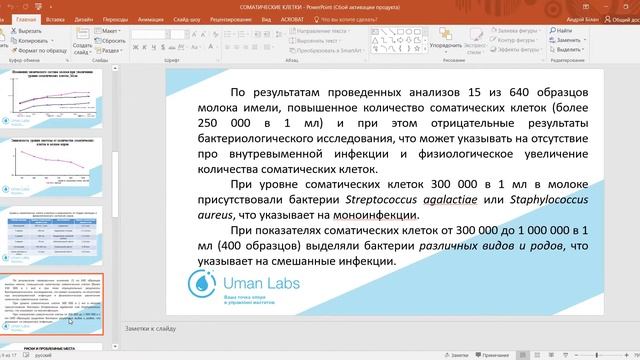The width and height of the screenshot is (640, 360).
Task: Open Shape Outline (Контур фигуры) menu
Action: [x=514, y=40]
